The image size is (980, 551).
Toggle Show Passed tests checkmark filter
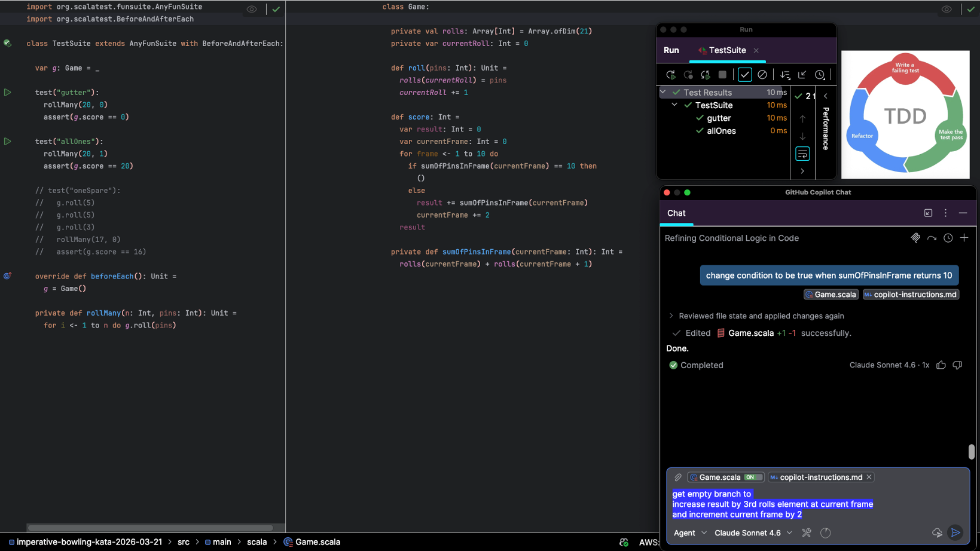(x=744, y=75)
